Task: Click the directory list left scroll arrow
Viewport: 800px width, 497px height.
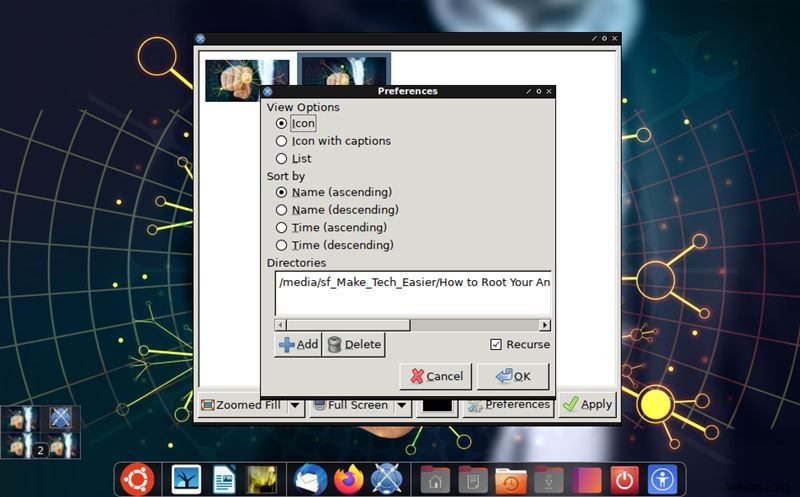Action: coord(280,325)
